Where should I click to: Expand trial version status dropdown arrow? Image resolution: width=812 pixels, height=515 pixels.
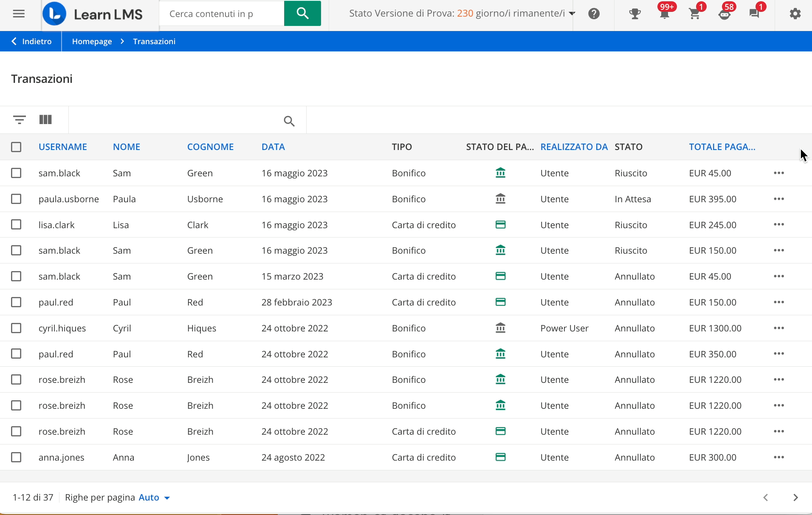pos(572,14)
